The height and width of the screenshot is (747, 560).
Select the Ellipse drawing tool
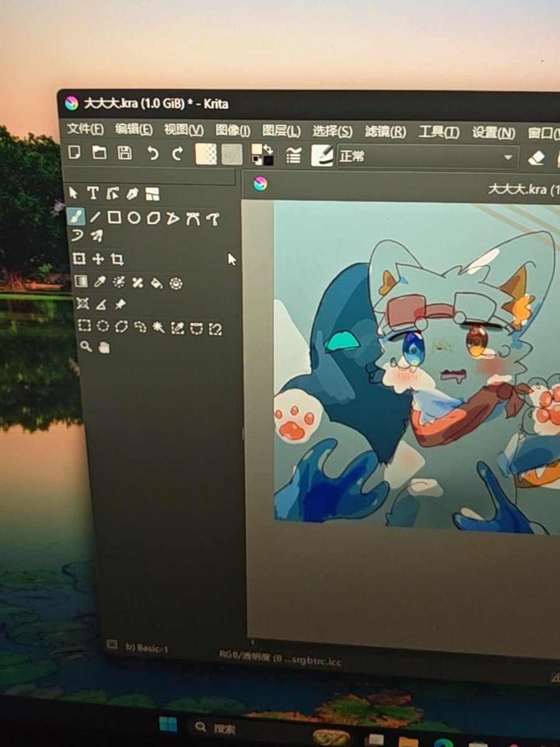pyautogui.click(x=134, y=218)
